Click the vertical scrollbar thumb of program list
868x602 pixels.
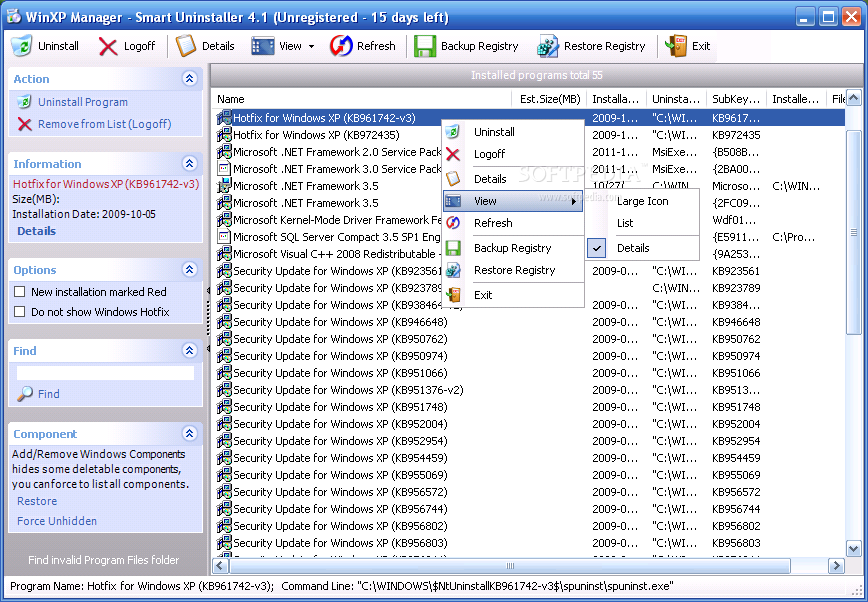point(854,233)
